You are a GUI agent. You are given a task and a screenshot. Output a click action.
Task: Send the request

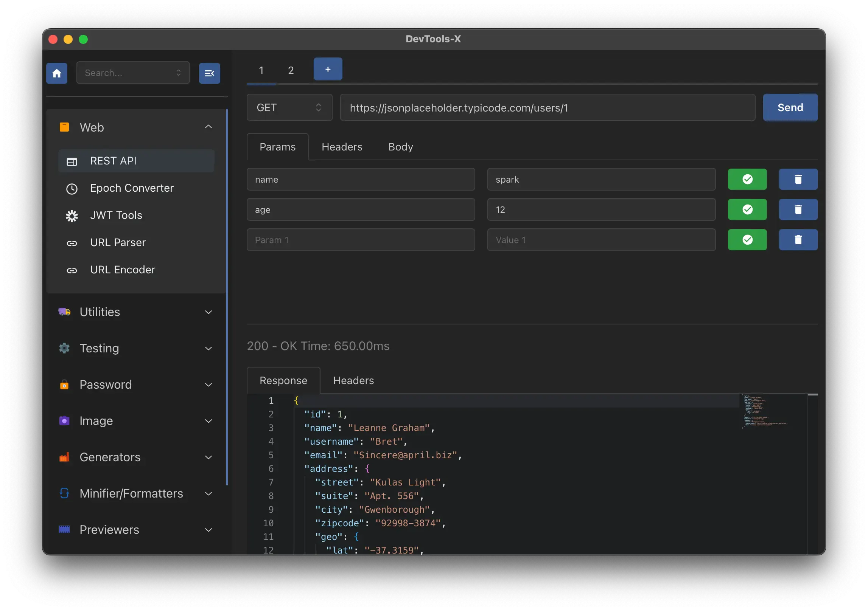point(790,108)
